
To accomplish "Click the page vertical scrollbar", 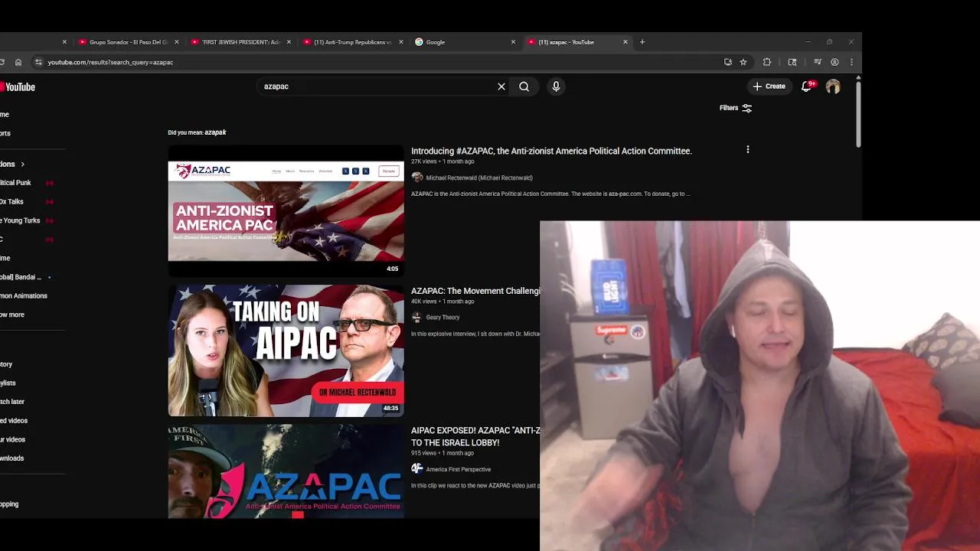I will click(858, 112).
